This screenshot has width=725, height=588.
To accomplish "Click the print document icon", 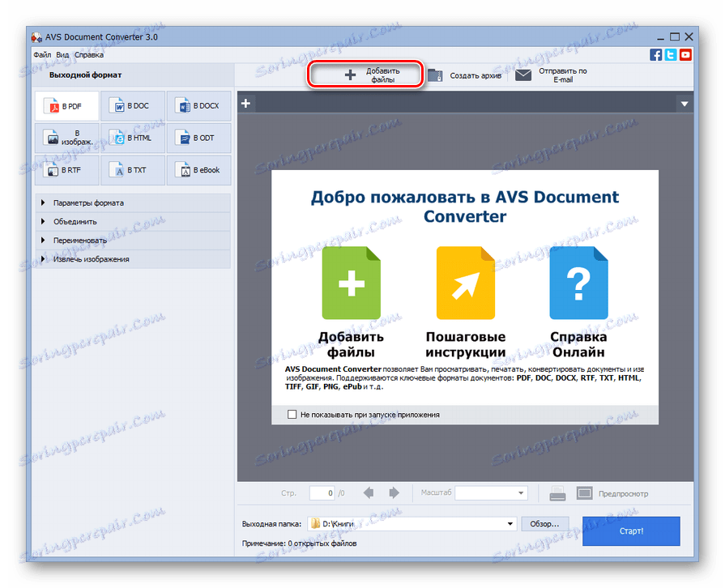I will [x=557, y=493].
